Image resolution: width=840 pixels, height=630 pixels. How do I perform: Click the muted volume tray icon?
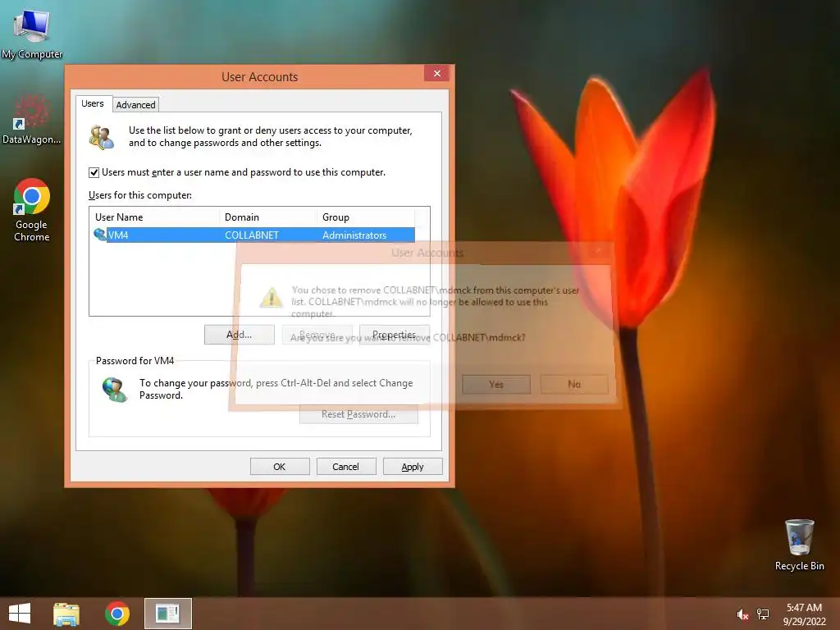(742, 614)
